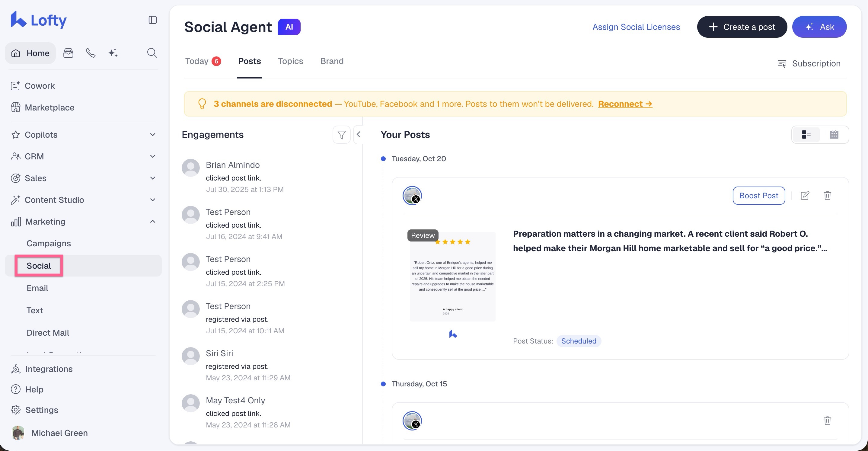Image resolution: width=868 pixels, height=451 pixels.
Task: Collapse the Marketing menu
Action: click(x=153, y=222)
